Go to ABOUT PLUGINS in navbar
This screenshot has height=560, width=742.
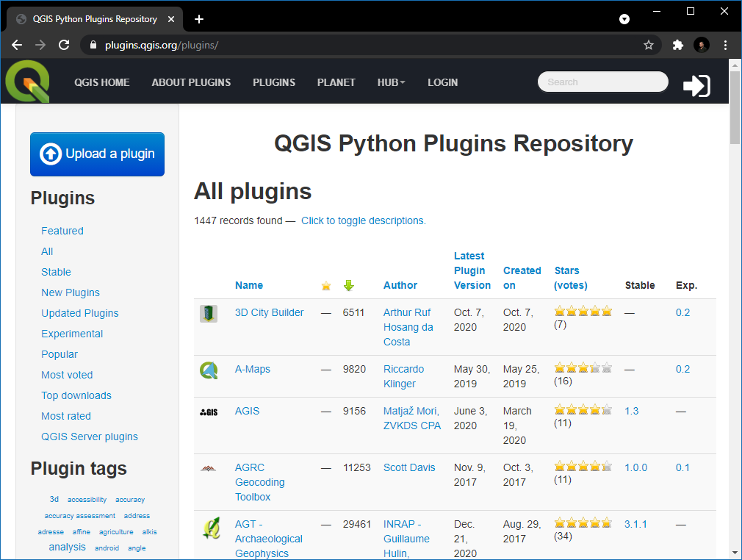point(191,82)
